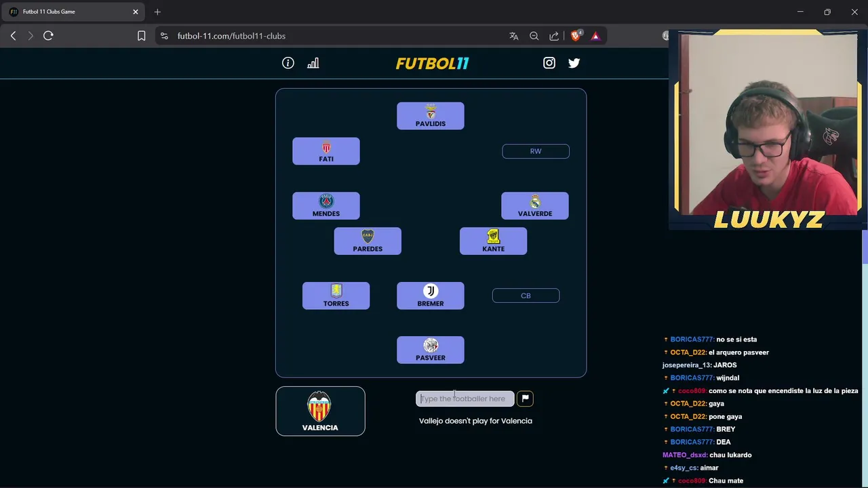Image resolution: width=868 pixels, height=488 pixels.
Task: Click chat message 'no se si esta'
Action: coord(736,340)
